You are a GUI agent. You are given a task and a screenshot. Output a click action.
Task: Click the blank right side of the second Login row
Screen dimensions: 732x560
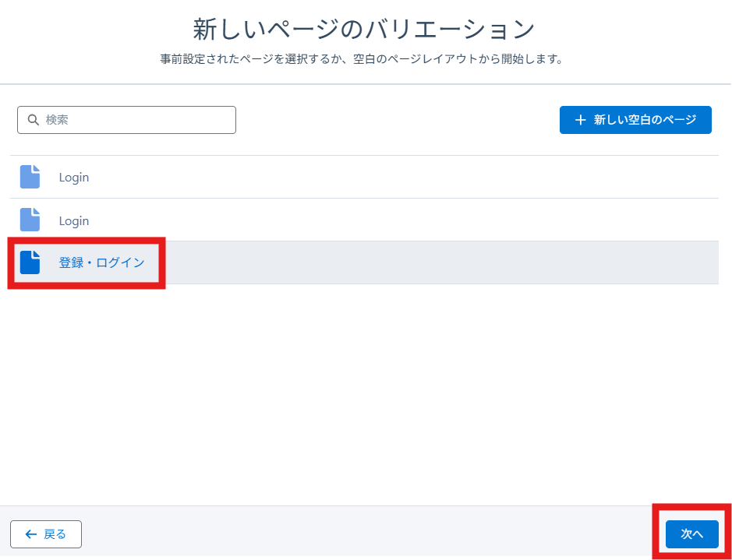pyautogui.click(x=468, y=221)
